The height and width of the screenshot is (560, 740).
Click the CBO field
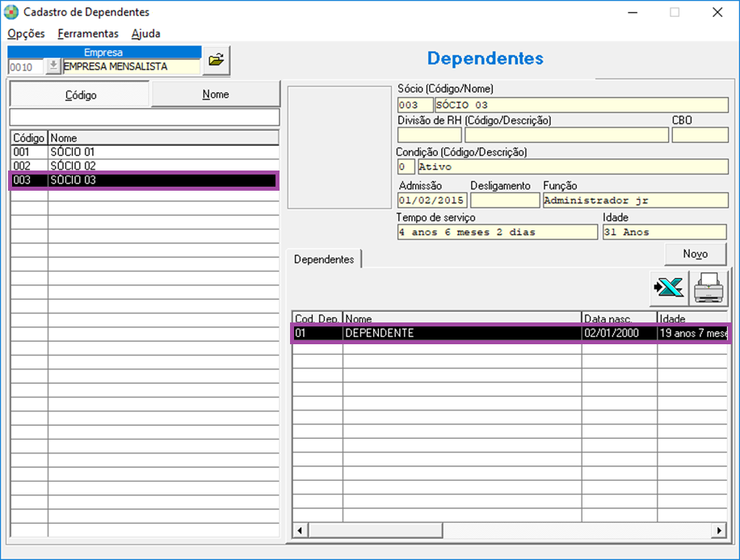tap(700, 135)
